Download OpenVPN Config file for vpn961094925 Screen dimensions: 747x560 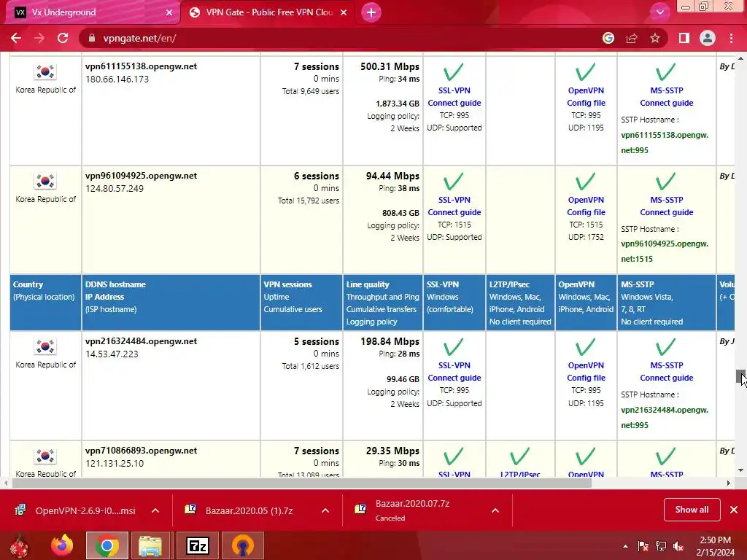click(586, 212)
